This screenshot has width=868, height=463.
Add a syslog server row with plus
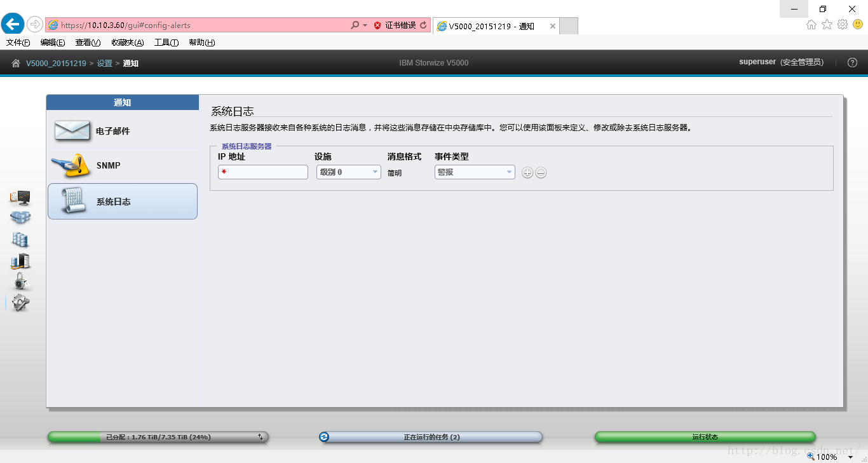pos(527,172)
